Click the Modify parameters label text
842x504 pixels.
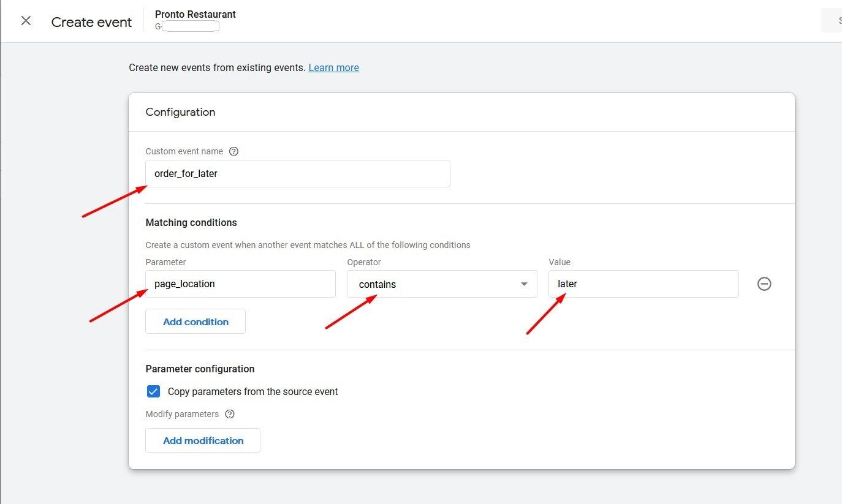coord(182,414)
